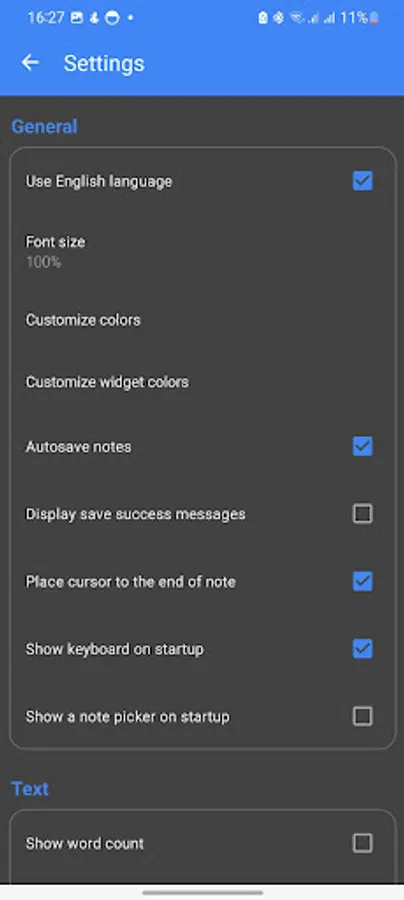Tap the General section header

44,126
